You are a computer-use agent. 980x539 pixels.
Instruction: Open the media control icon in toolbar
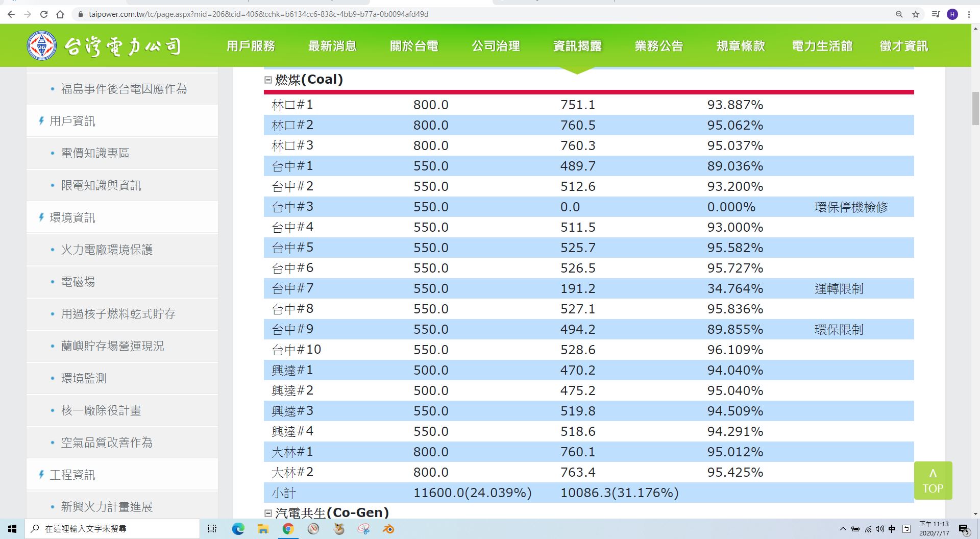(935, 14)
